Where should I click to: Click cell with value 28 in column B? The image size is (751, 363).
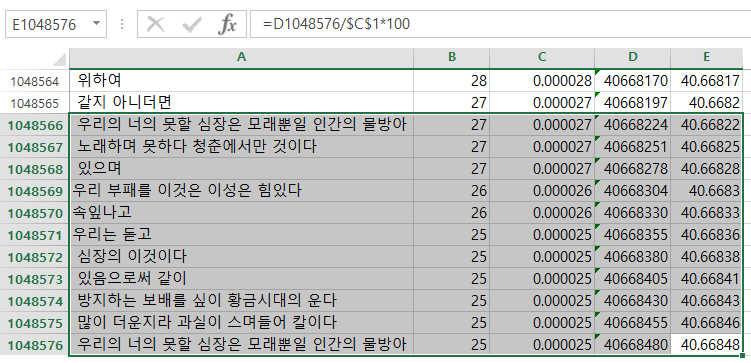(452, 80)
